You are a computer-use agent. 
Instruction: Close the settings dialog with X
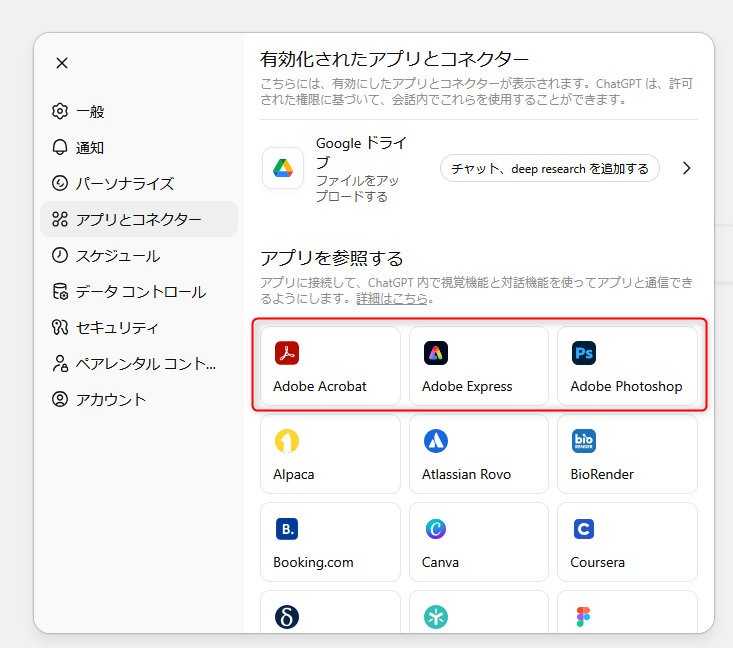62,63
